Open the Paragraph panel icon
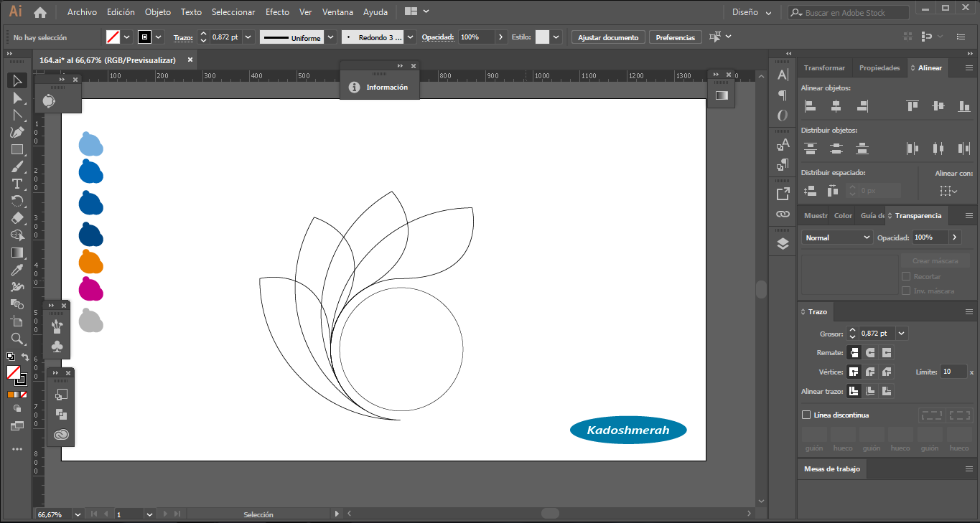Screen dimensions: 980x523 (783, 95)
